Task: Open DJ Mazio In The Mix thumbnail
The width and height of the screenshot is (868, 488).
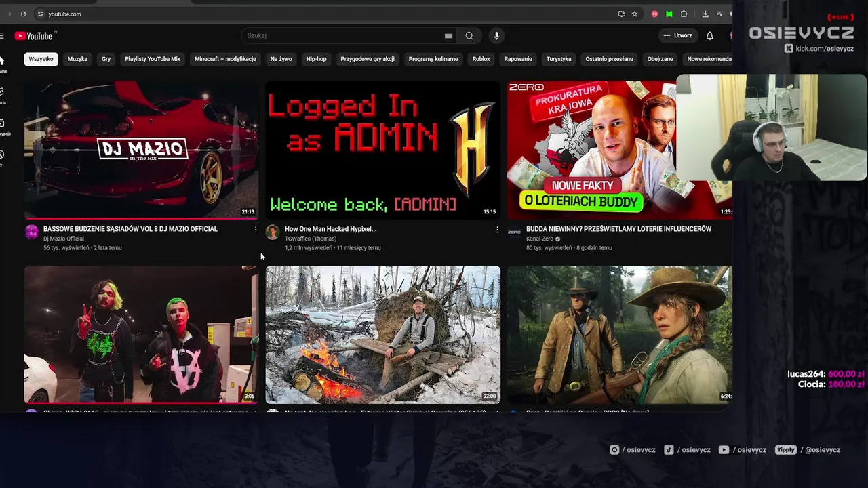Action: (x=141, y=150)
